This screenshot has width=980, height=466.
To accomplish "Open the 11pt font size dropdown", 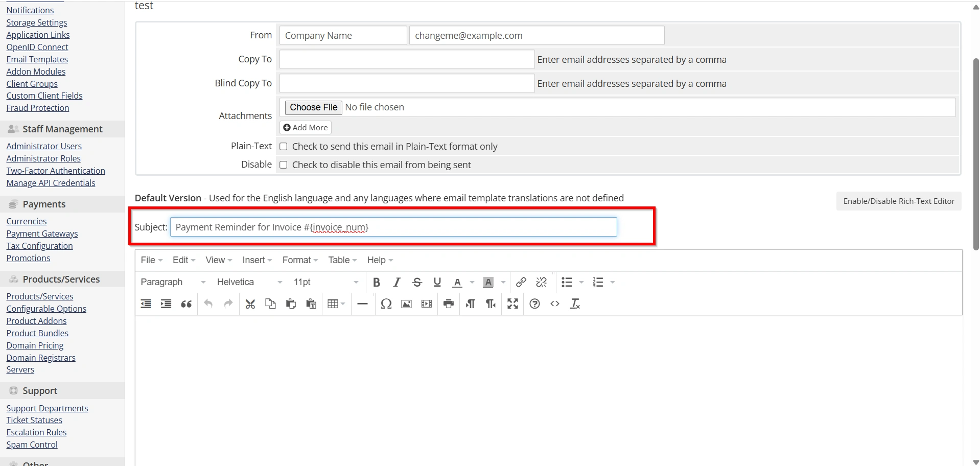I will point(326,282).
